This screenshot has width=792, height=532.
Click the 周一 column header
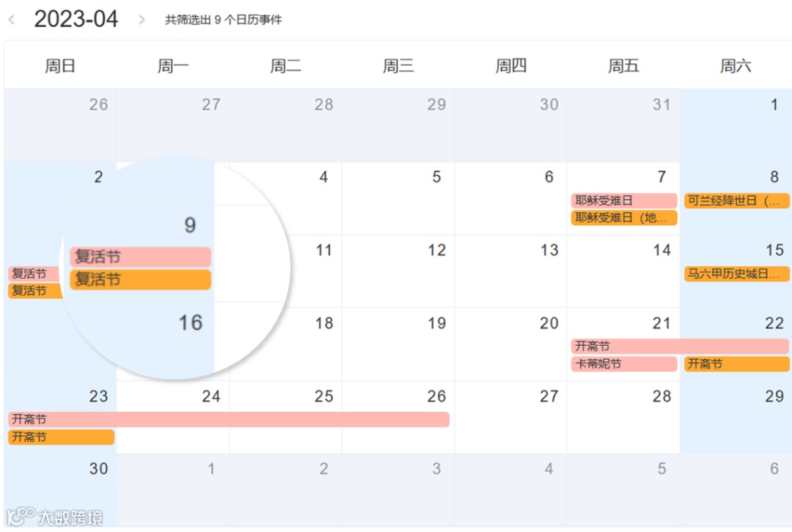tap(173, 66)
